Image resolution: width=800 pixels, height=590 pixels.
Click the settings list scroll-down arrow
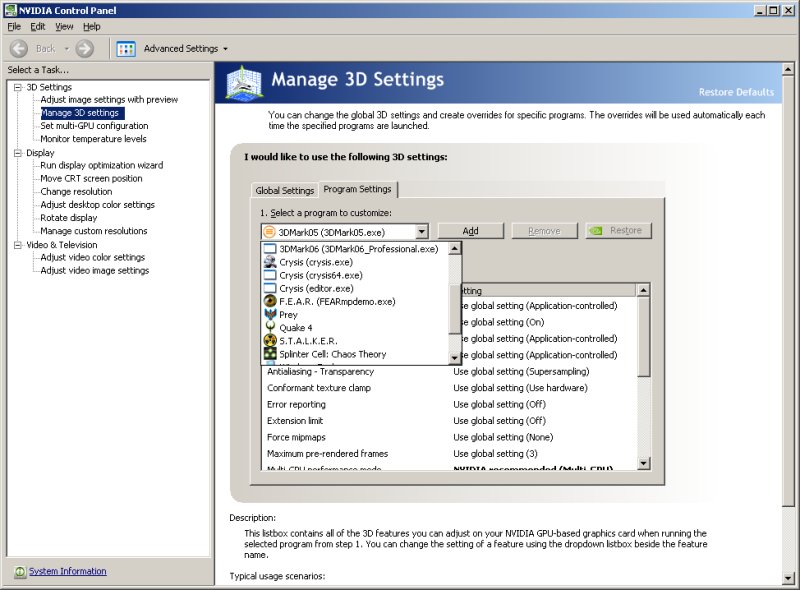tap(643, 463)
